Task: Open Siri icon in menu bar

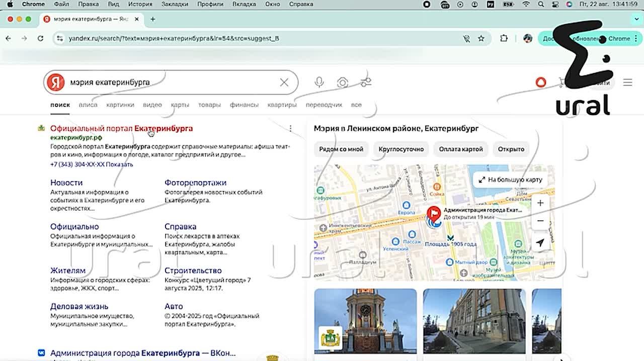Action: [569, 4]
